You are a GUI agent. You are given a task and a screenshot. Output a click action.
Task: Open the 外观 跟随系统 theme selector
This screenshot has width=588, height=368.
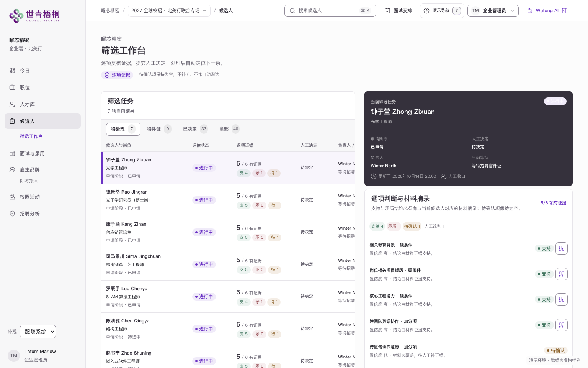(x=38, y=332)
